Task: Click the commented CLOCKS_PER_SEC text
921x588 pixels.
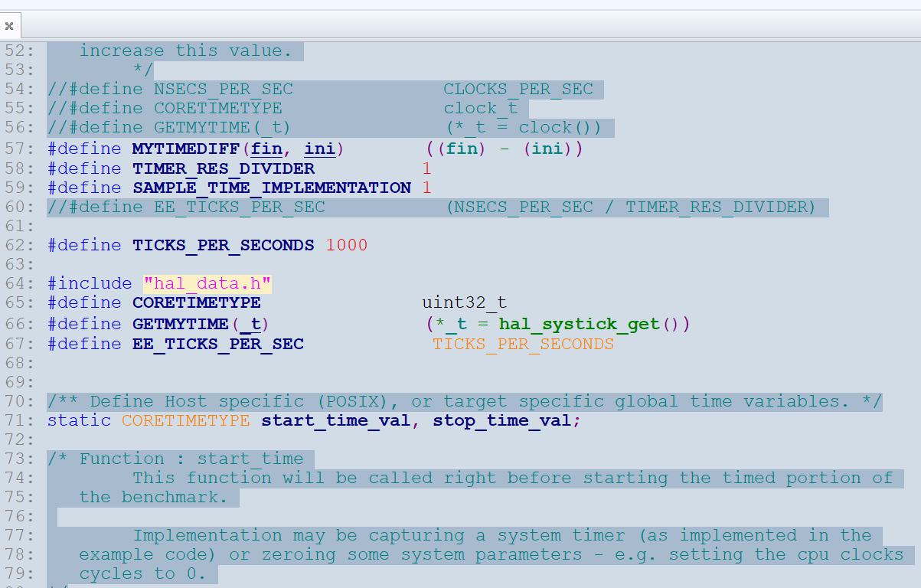Action: pyautogui.click(x=518, y=90)
